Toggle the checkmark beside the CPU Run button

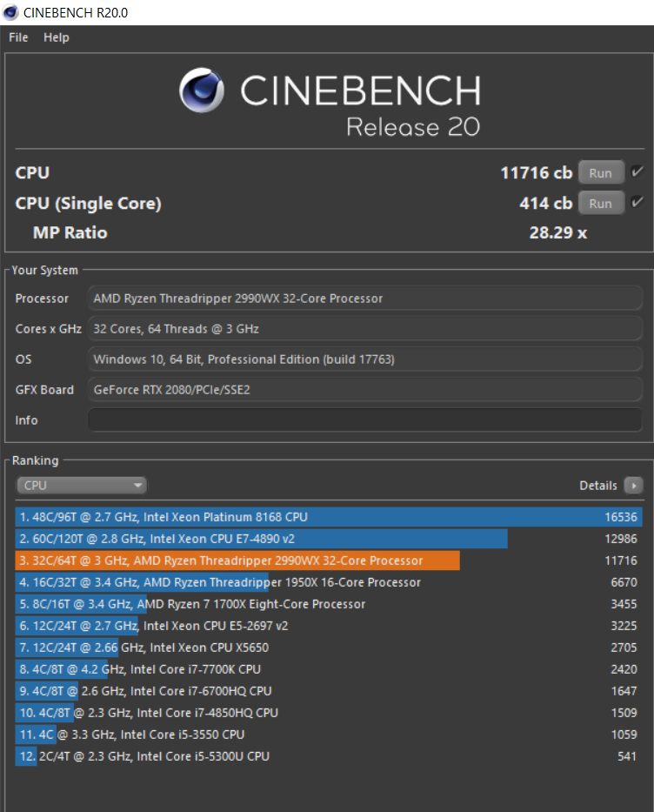coord(638,172)
